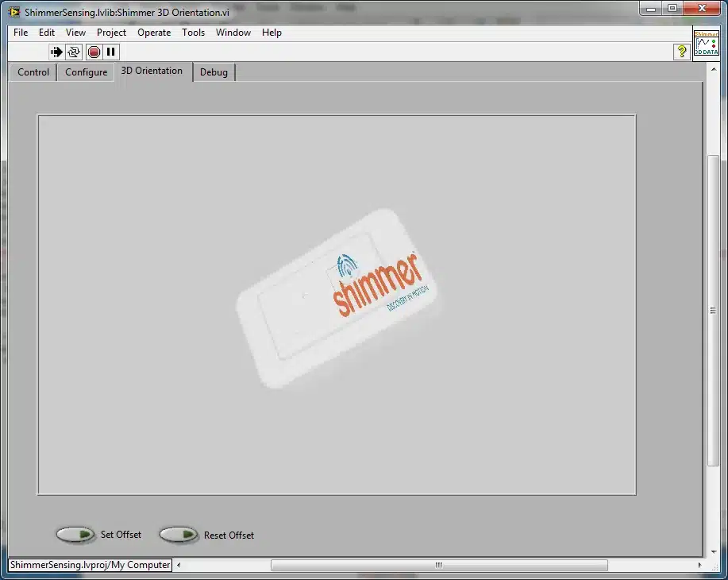The image size is (728, 580).
Task: Click the Run Continuously icon
Action: [74, 52]
